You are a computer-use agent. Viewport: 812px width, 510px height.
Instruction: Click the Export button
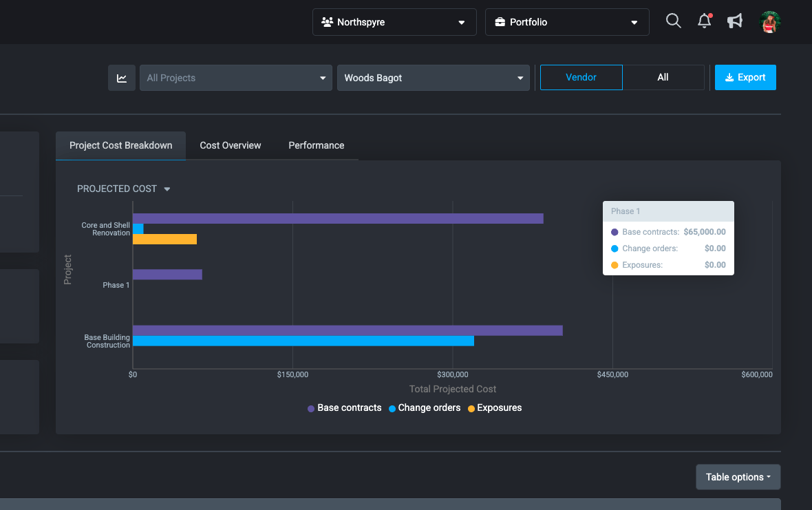pos(745,77)
